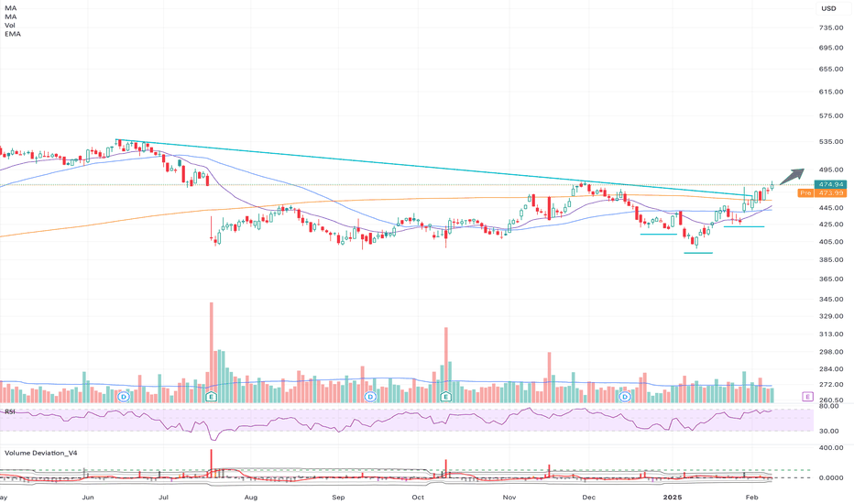Select the Volume Deviation_V4 pane label

(41, 453)
